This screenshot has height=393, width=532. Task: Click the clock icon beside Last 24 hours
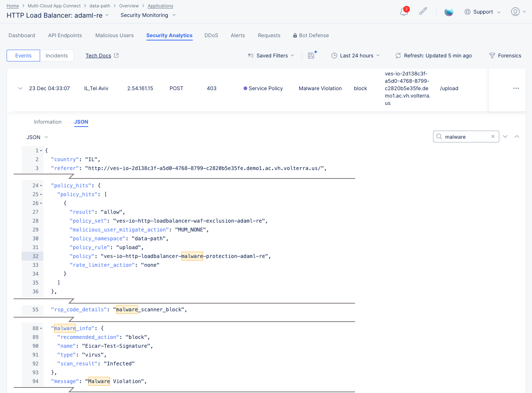[334, 56]
